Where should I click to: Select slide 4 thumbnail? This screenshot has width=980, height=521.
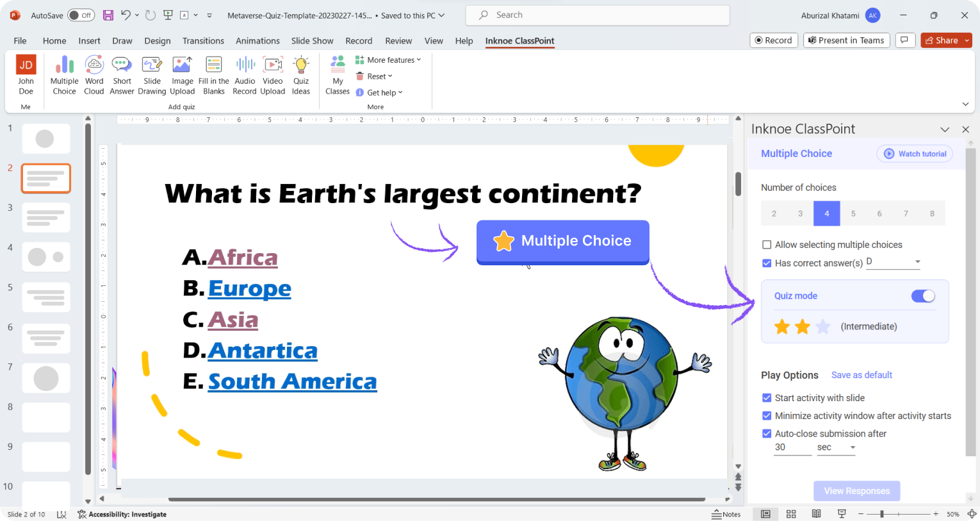click(45, 256)
